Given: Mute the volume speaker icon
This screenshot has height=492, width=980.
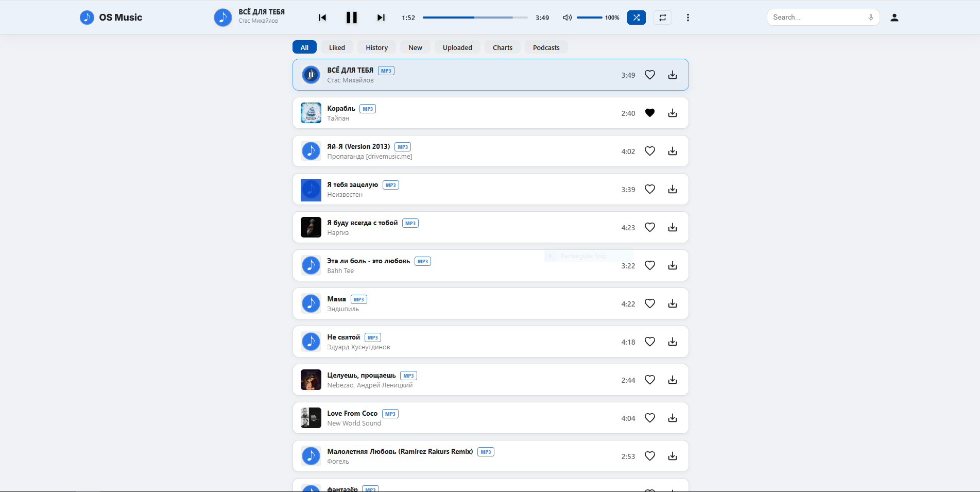Looking at the screenshot, I should 567,18.
